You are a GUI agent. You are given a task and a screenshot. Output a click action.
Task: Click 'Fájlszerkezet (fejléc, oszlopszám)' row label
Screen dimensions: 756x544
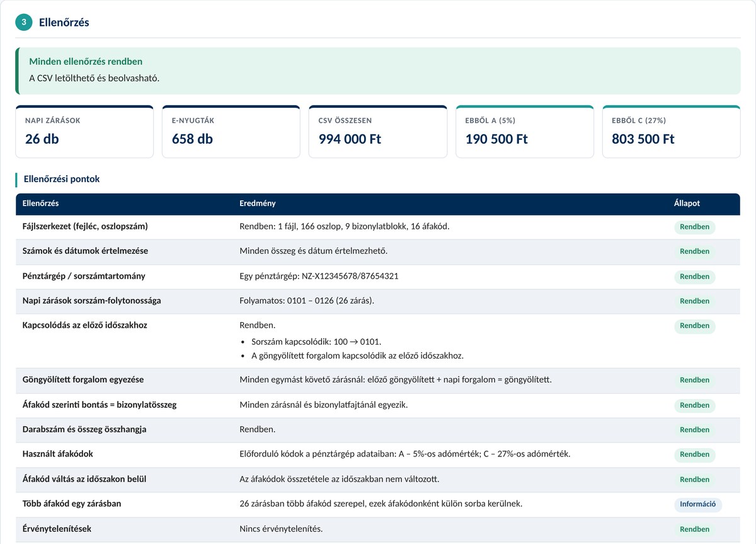click(85, 226)
